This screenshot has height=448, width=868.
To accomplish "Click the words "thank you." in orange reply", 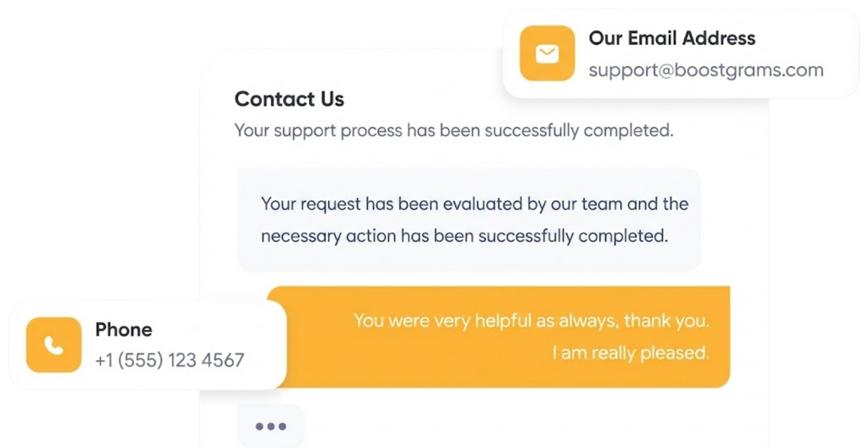I will [x=666, y=320].
